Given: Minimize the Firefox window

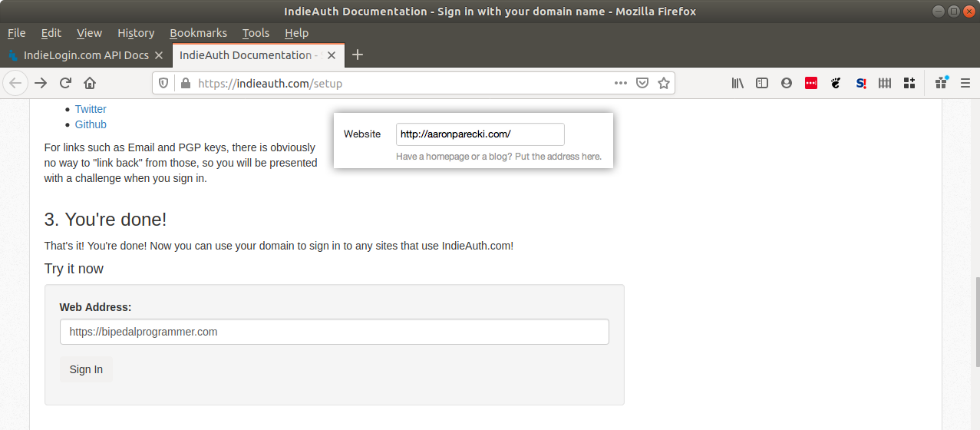Looking at the screenshot, I should click(939, 11).
